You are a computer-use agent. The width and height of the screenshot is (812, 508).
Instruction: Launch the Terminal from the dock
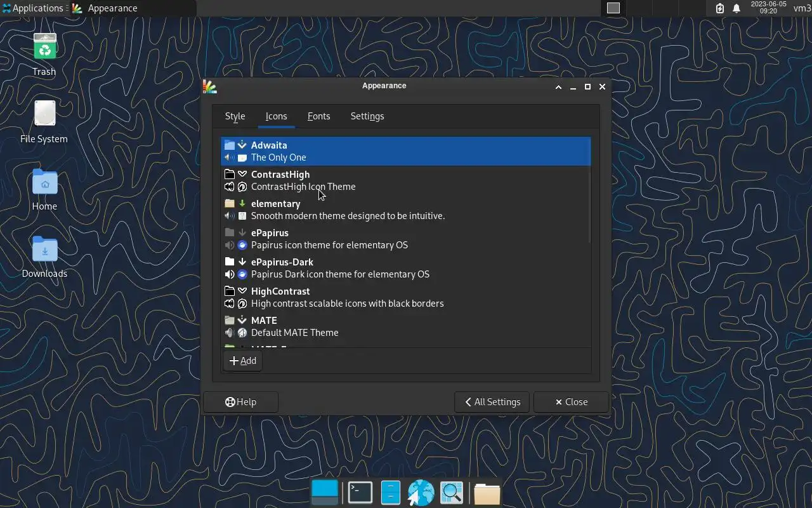point(360,492)
